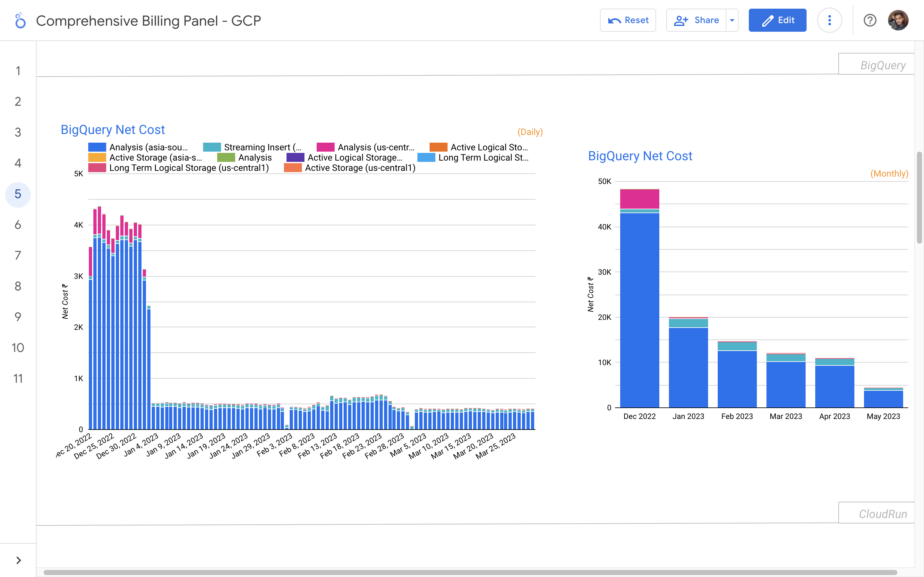Screen dimensions: 924x577
Task: Toggle Streaming Insert legend teal swatch
Action: pyautogui.click(x=212, y=147)
